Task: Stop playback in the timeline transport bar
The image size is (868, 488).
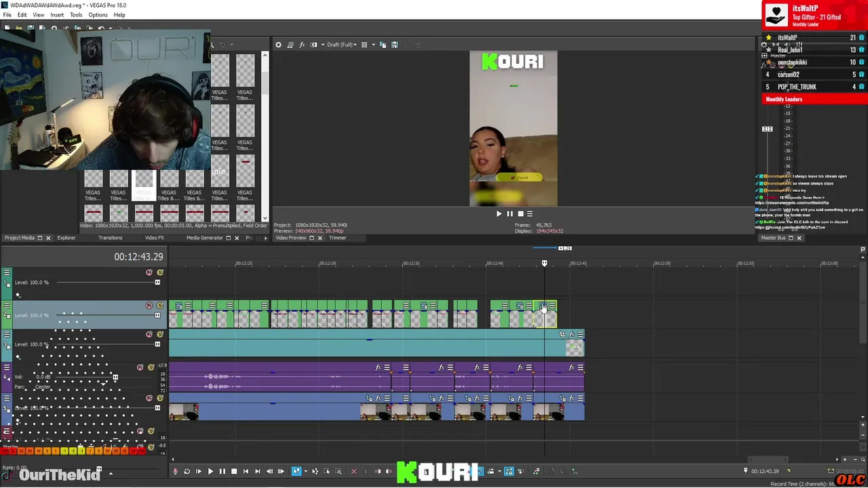Action: pyautogui.click(x=234, y=471)
